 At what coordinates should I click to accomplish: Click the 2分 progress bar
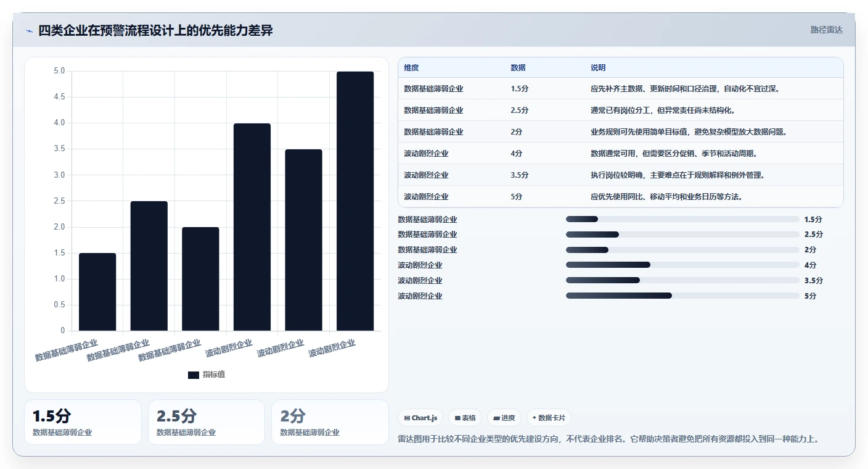point(682,250)
